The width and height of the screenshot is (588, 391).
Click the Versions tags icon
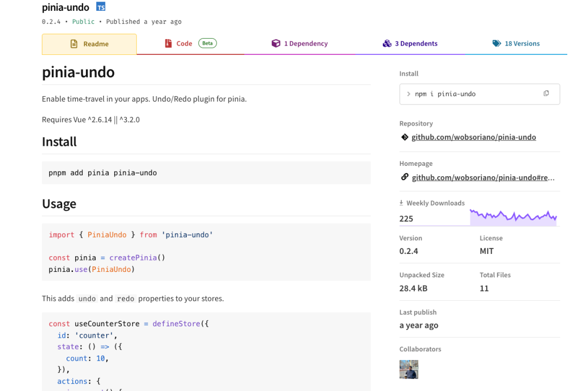[x=497, y=44]
